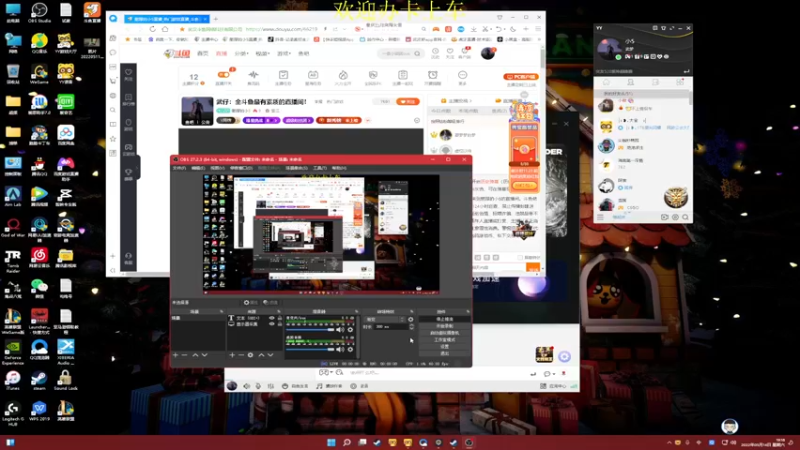
Task: Open the Help menu in OBS
Action: (339, 168)
